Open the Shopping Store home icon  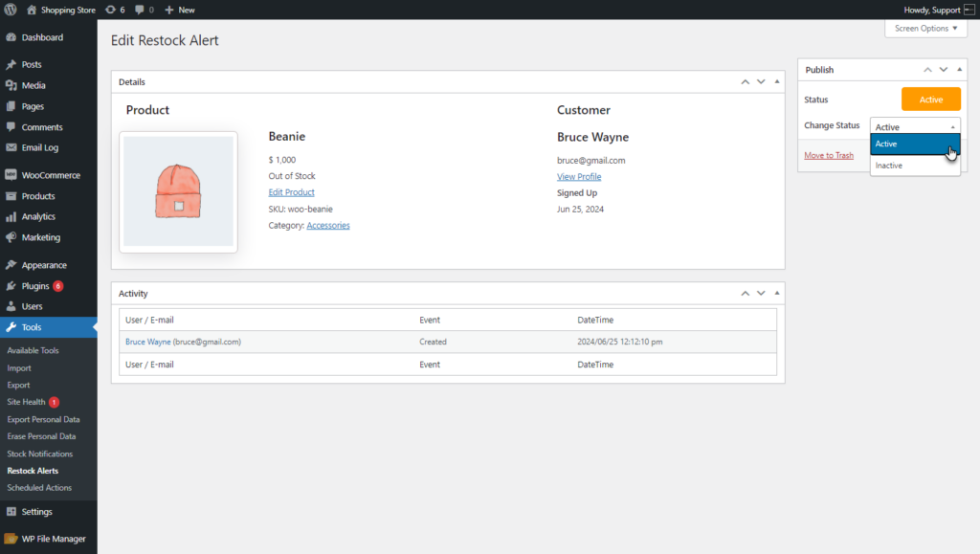(32, 10)
